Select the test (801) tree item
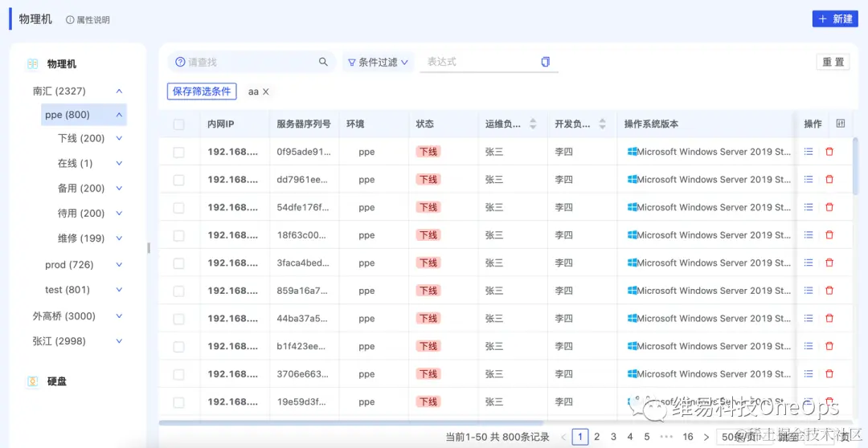 [68, 290]
